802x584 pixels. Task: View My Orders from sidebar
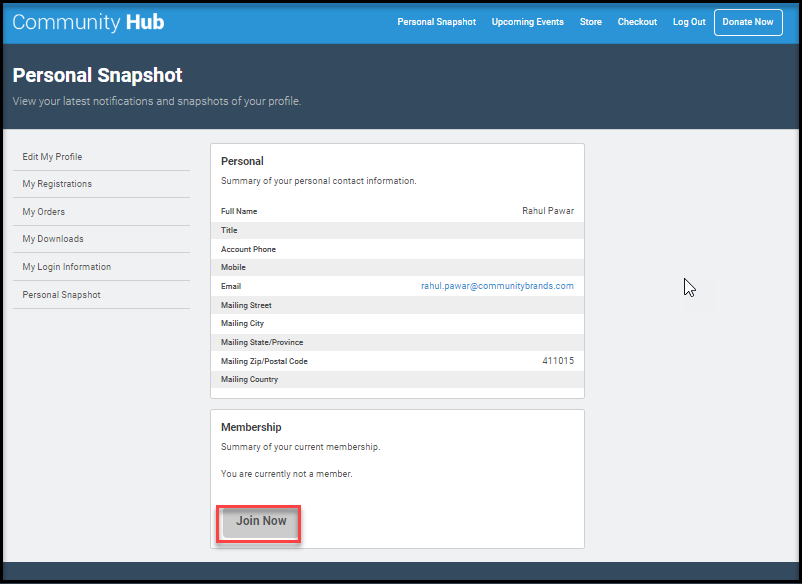coord(43,212)
